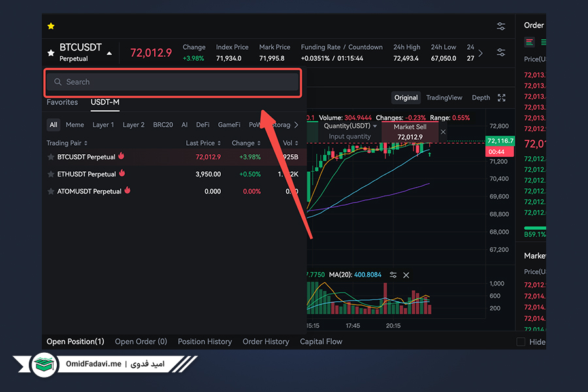
Task: Open the MA(20) indicator settings icon
Action: click(393, 275)
